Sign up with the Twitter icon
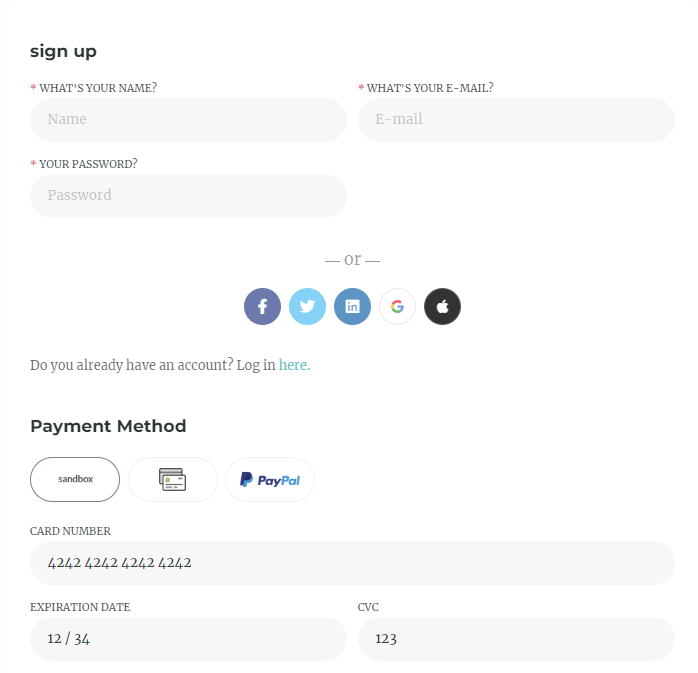698x673 pixels. (x=307, y=306)
